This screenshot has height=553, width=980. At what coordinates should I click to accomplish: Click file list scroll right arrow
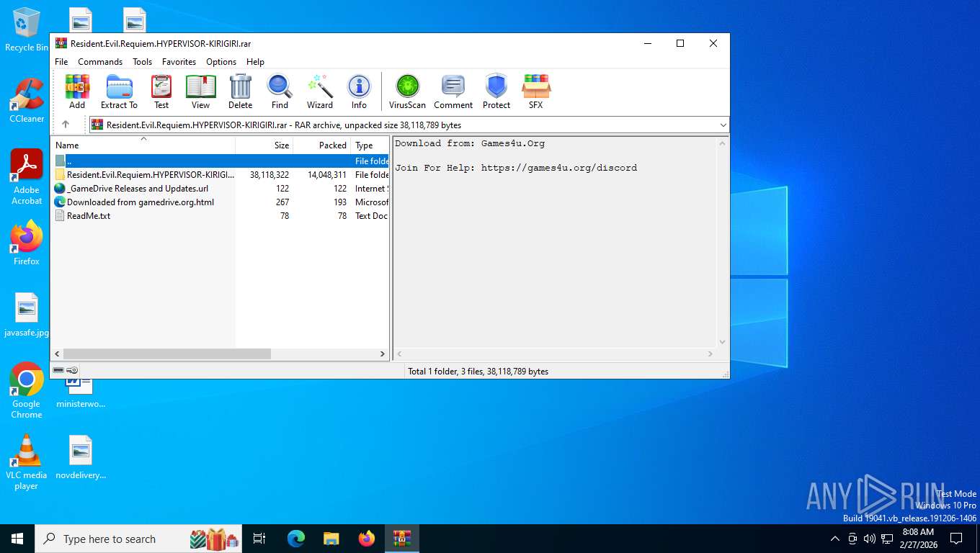tap(383, 354)
